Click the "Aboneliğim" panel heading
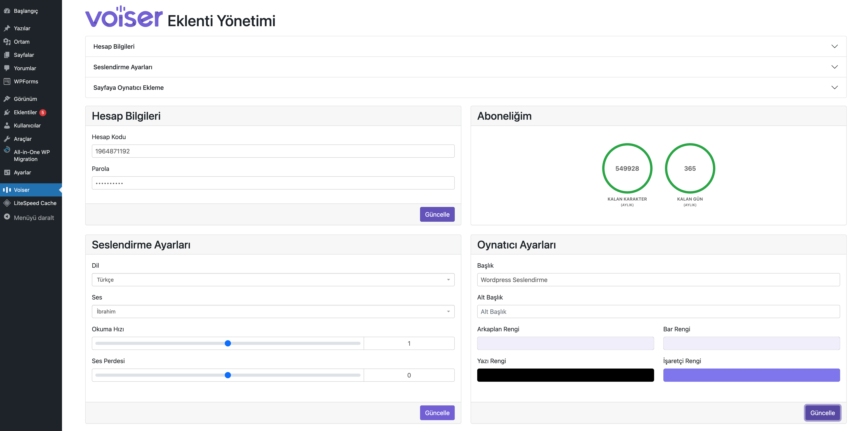The width and height of the screenshot is (868, 431). pos(504,116)
